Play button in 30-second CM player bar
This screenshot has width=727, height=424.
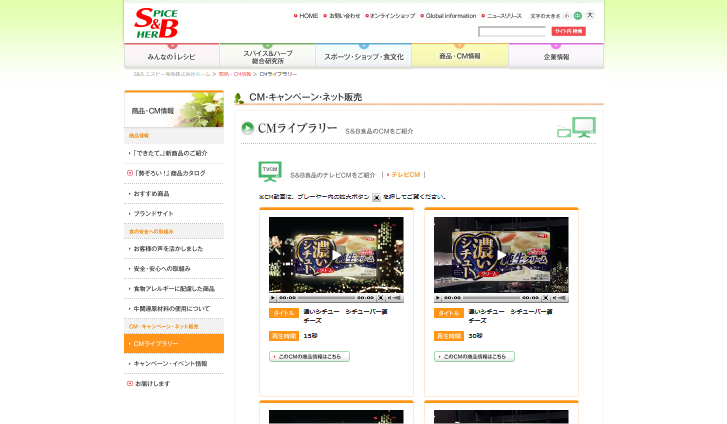(438, 298)
